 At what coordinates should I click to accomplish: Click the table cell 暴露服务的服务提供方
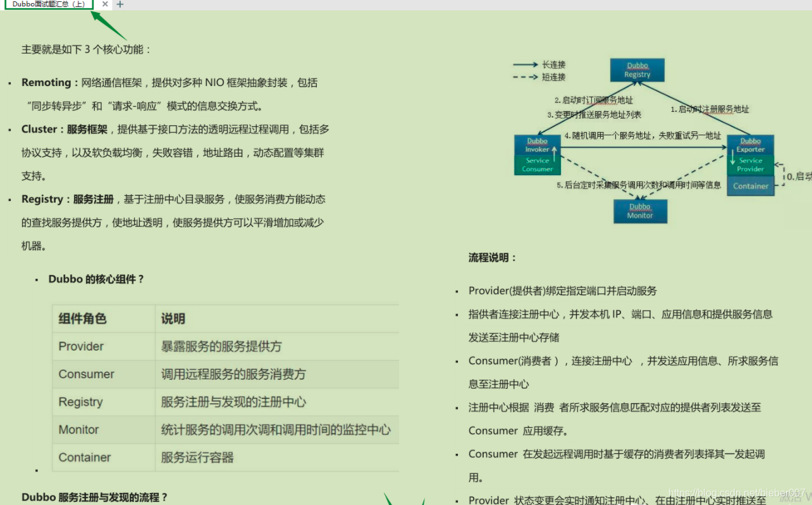tap(277, 346)
